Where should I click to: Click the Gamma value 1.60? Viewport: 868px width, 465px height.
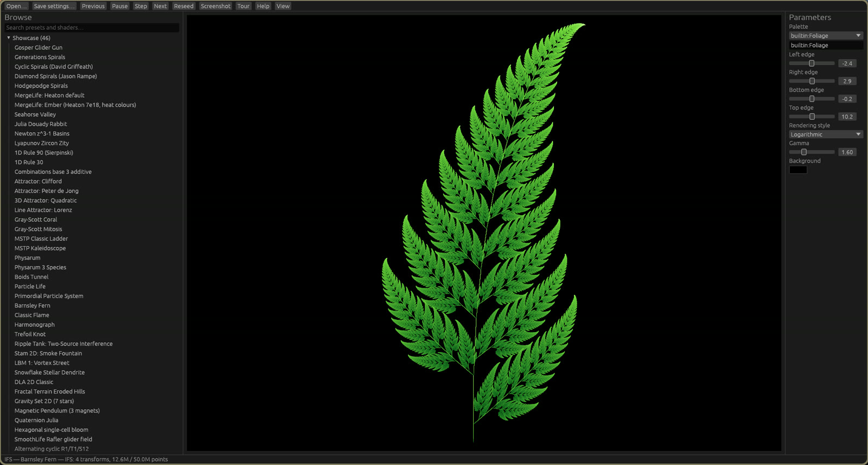pyautogui.click(x=847, y=152)
